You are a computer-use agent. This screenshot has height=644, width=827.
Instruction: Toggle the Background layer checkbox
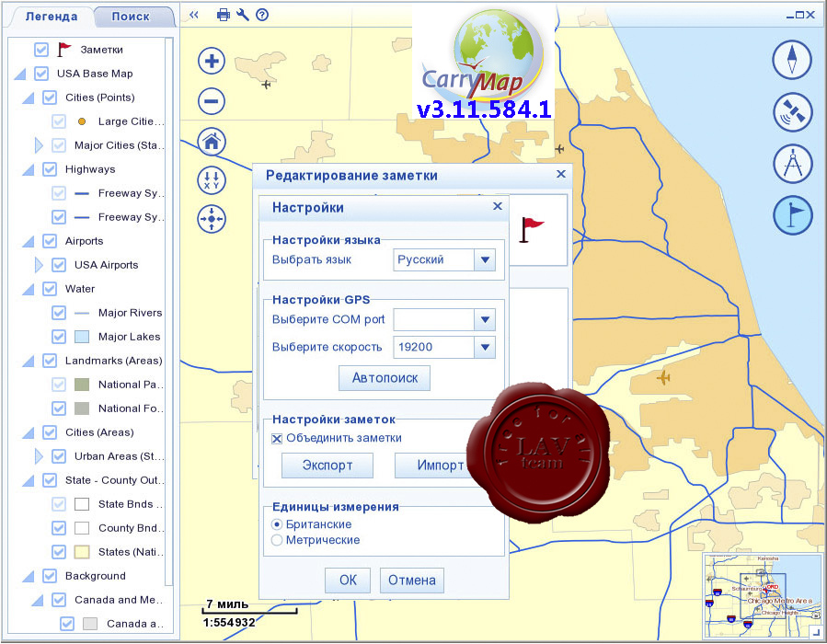tap(50, 576)
